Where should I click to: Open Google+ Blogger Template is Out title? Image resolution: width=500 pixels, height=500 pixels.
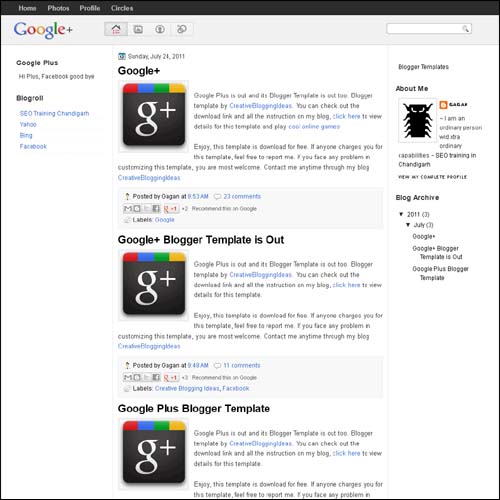coord(201,240)
